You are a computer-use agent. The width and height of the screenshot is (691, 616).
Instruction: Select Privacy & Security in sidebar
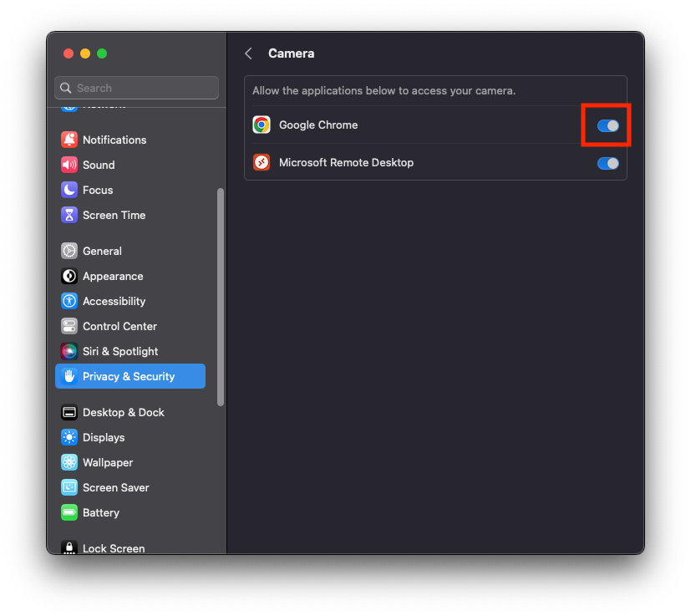pyautogui.click(x=129, y=376)
